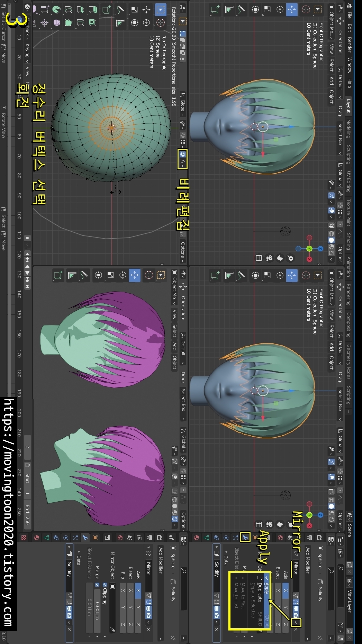This screenshot has width=362, height=644.
Task: Select the Spin tool
Action: (x=57, y=10)
